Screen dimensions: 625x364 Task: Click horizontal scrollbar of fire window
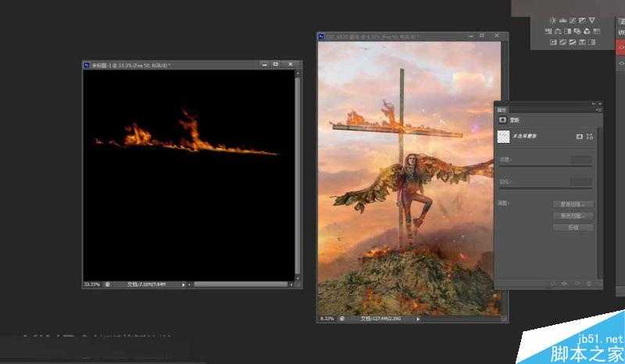pyautogui.click(x=241, y=284)
